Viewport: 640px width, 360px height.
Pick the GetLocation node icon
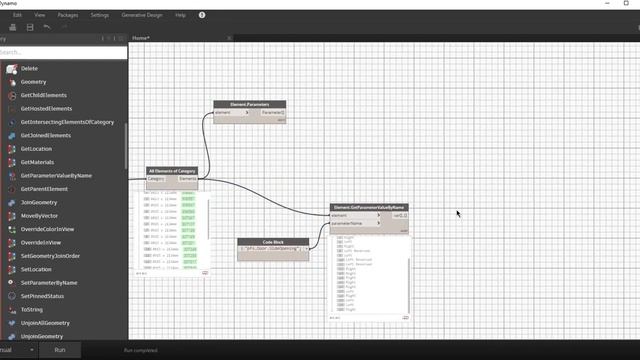tap(11, 149)
